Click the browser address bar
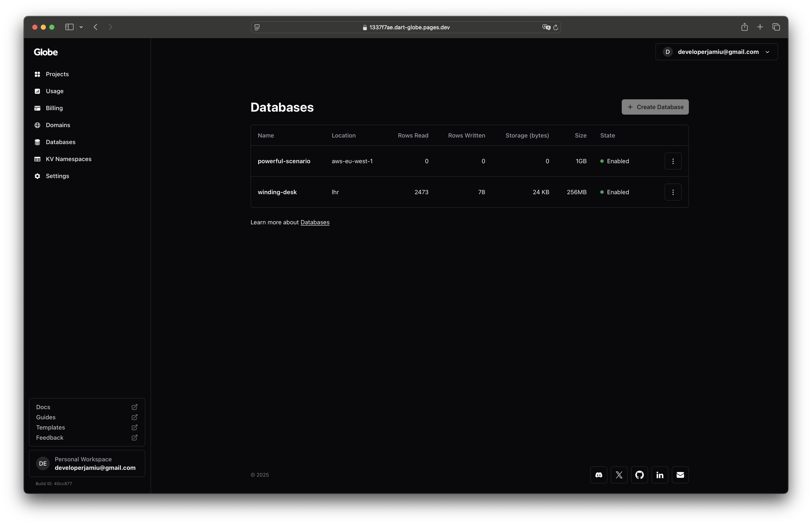The width and height of the screenshot is (812, 525). tap(409, 27)
